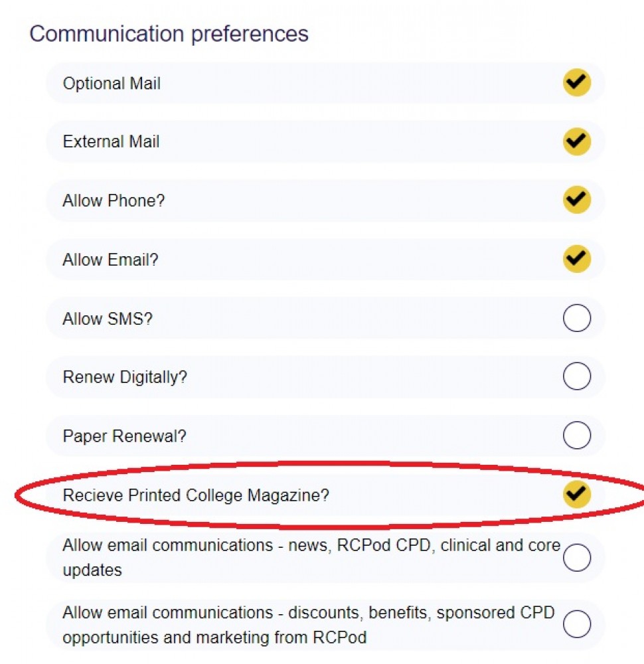Uncheck the External Mail preference
This screenshot has height=664, width=644.
pos(576,141)
